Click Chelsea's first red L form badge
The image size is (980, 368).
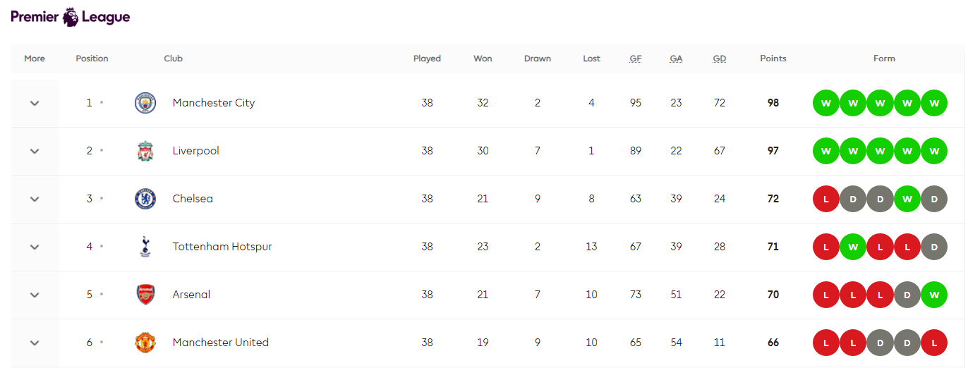click(x=826, y=199)
